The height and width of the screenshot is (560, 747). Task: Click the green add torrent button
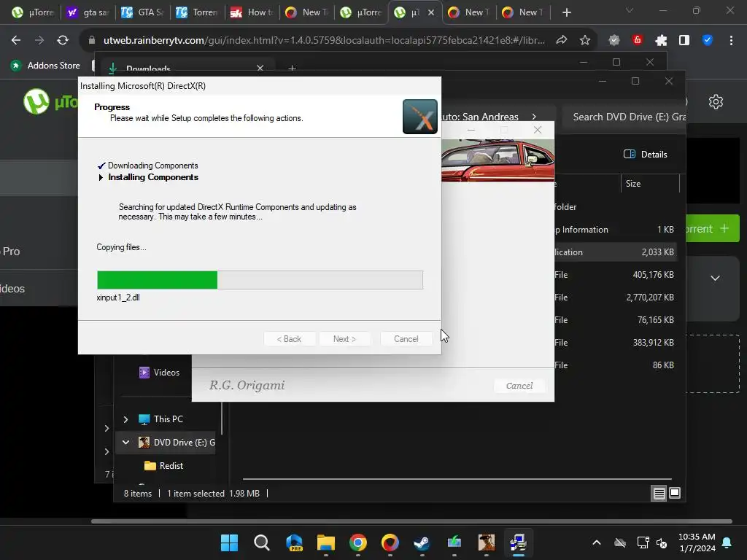713,229
